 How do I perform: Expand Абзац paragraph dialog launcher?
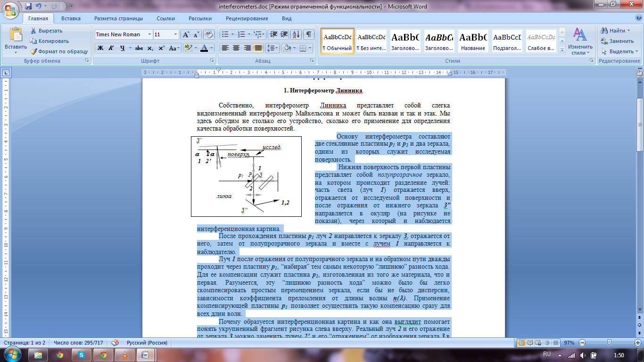point(312,61)
